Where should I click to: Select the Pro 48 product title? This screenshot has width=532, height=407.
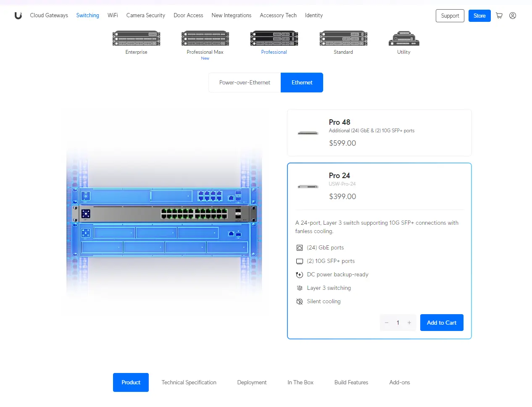340,122
